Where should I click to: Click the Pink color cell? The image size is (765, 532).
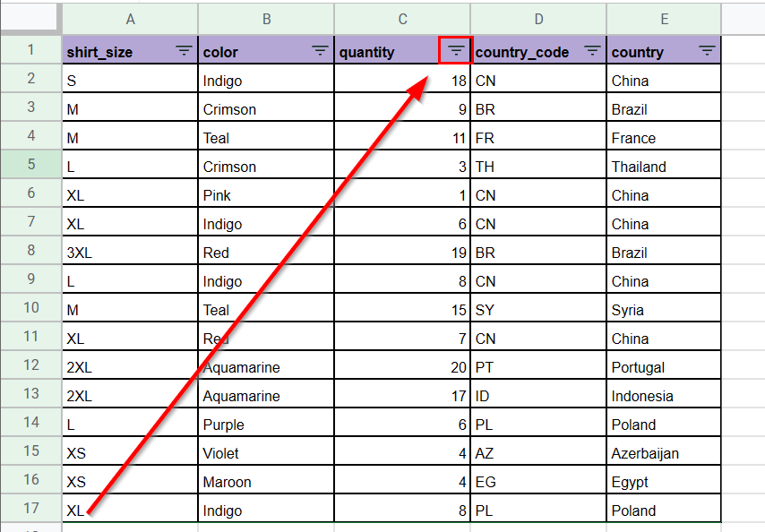pos(266,193)
